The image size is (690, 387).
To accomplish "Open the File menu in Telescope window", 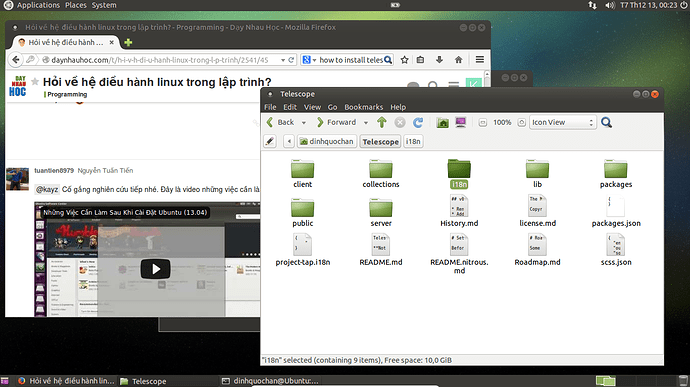I will 270,107.
